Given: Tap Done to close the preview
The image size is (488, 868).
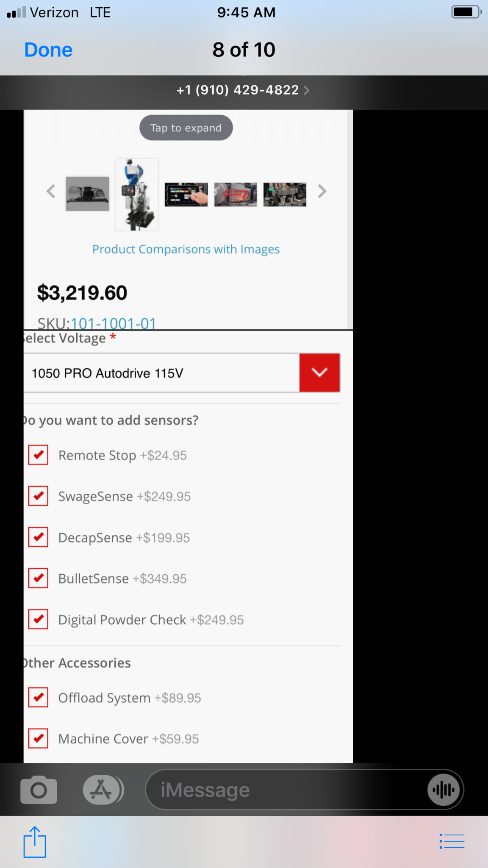Looking at the screenshot, I should [x=48, y=50].
